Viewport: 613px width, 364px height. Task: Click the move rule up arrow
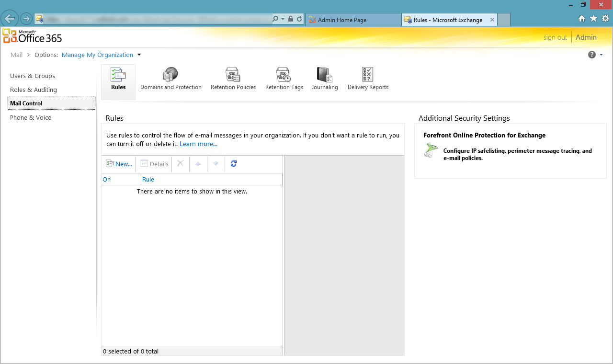198,164
